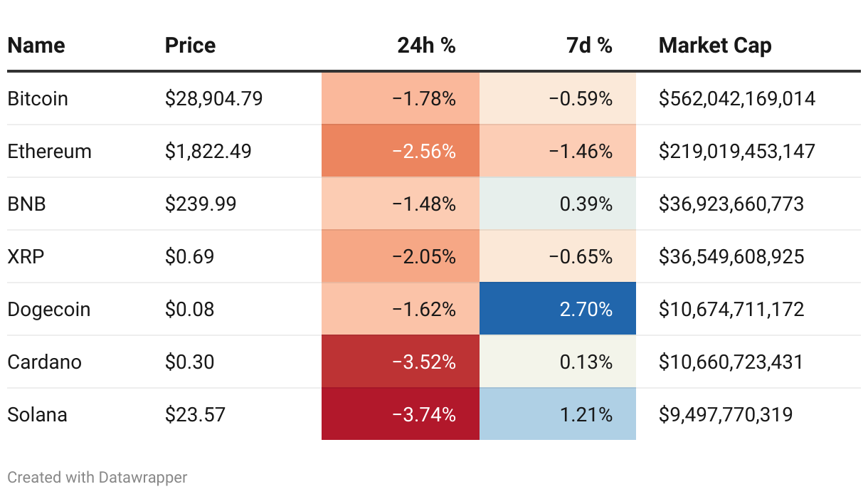Select the Ethereum name cell

[x=49, y=151]
